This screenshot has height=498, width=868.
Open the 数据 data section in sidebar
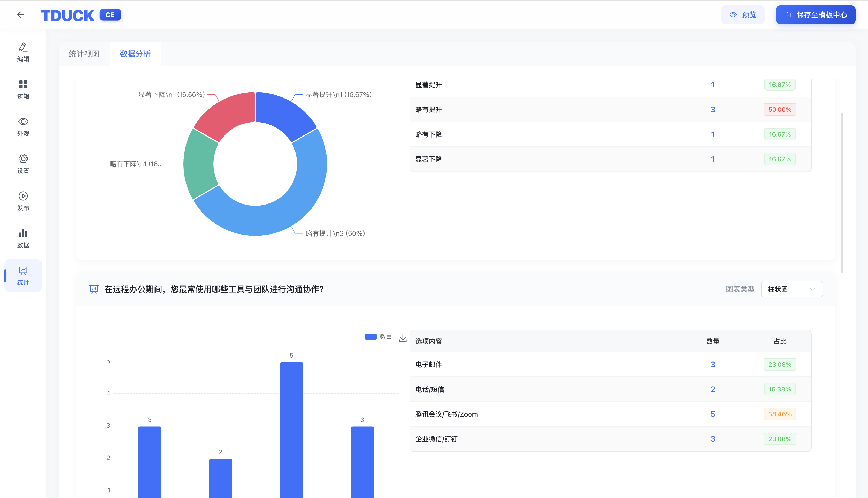[x=23, y=239]
